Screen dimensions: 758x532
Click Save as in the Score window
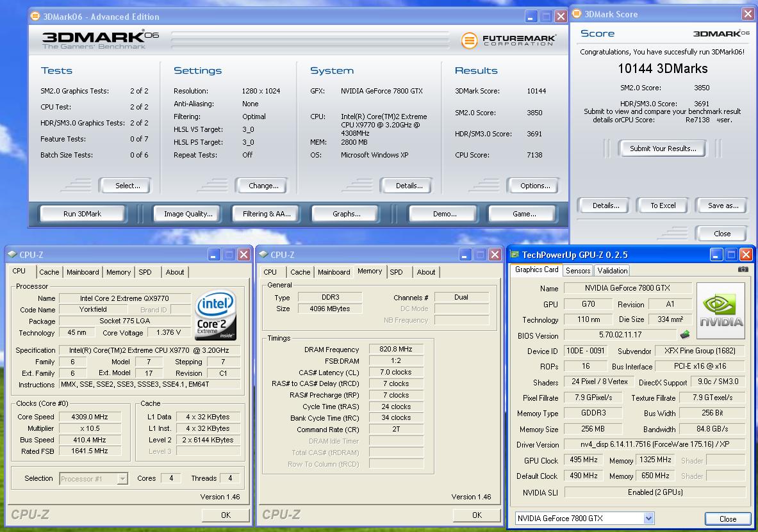(x=723, y=206)
